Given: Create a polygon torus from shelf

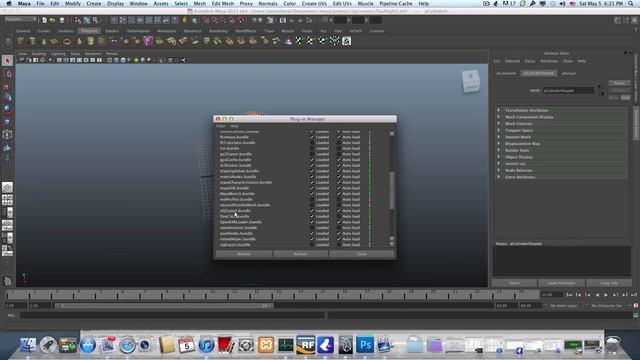Looking at the screenshot, I should [x=67, y=41].
